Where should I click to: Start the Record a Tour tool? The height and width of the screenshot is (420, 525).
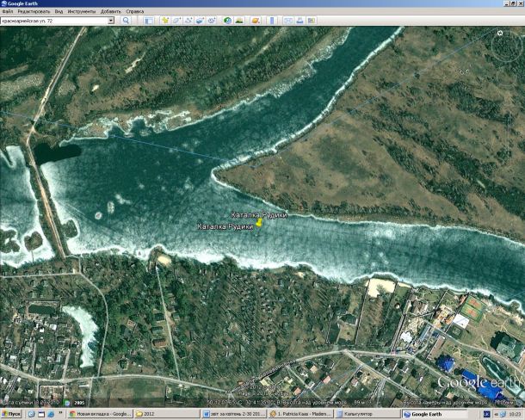[x=213, y=20]
